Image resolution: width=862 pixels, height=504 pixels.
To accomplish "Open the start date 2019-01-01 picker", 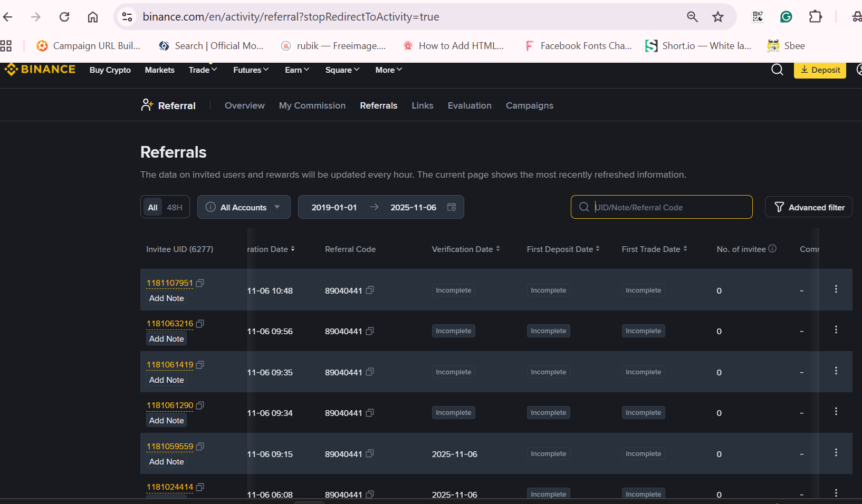I will 334,207.
